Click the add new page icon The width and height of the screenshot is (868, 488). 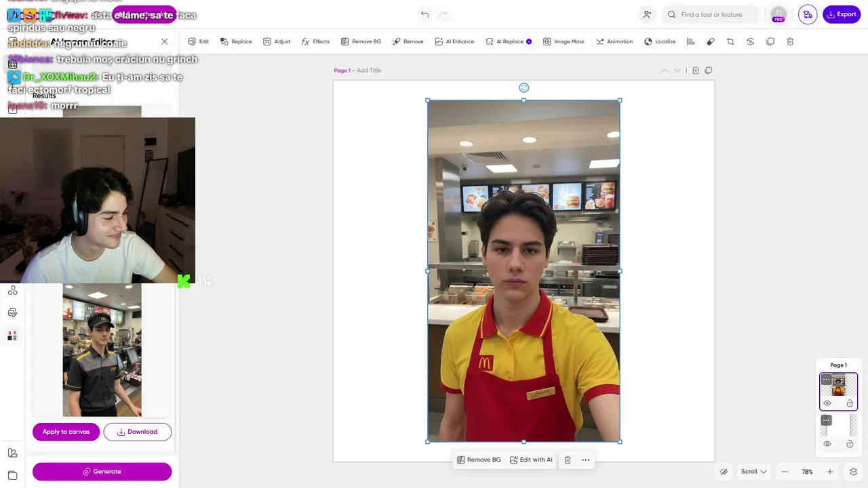(x=696, y=70)
